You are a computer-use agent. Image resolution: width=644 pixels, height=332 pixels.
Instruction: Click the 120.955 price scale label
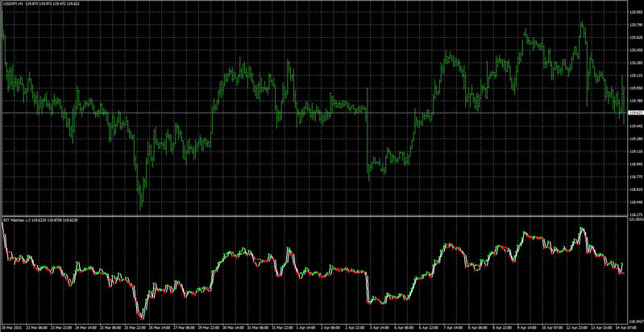point(635,12)
